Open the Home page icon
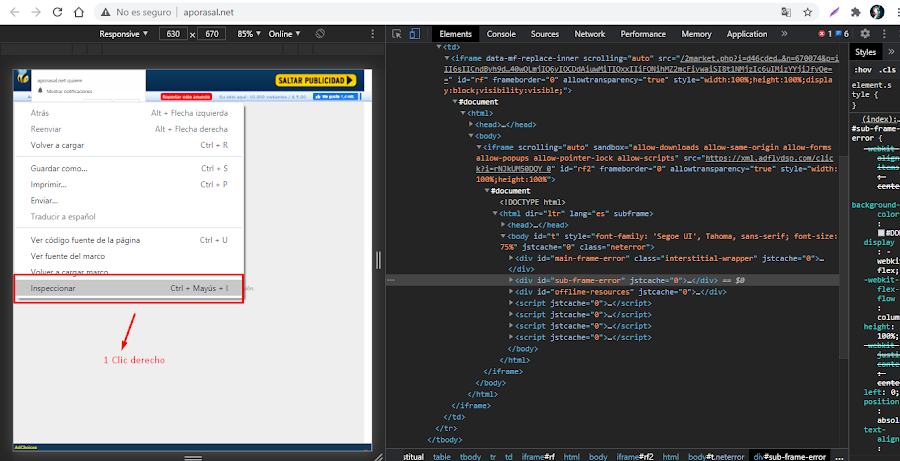The width and height of the screenshot is (900, 461). (x=79, y=12)
